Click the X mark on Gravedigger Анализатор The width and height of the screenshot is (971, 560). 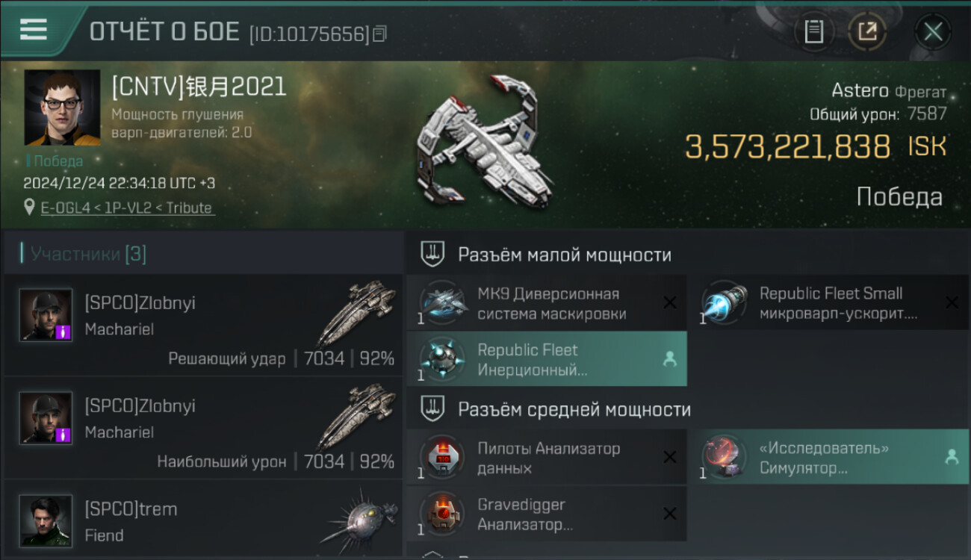(670, 514)
